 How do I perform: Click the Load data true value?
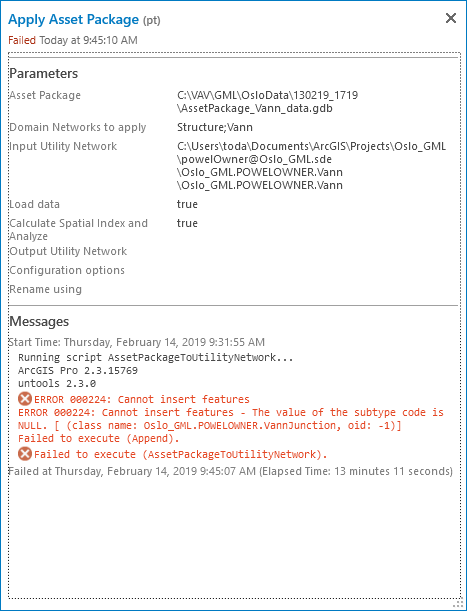click(187, 204)
